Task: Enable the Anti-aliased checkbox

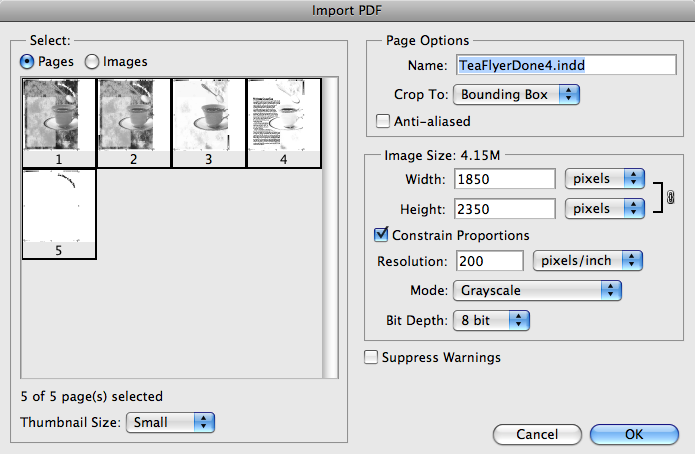Action: tap(383, 121)
